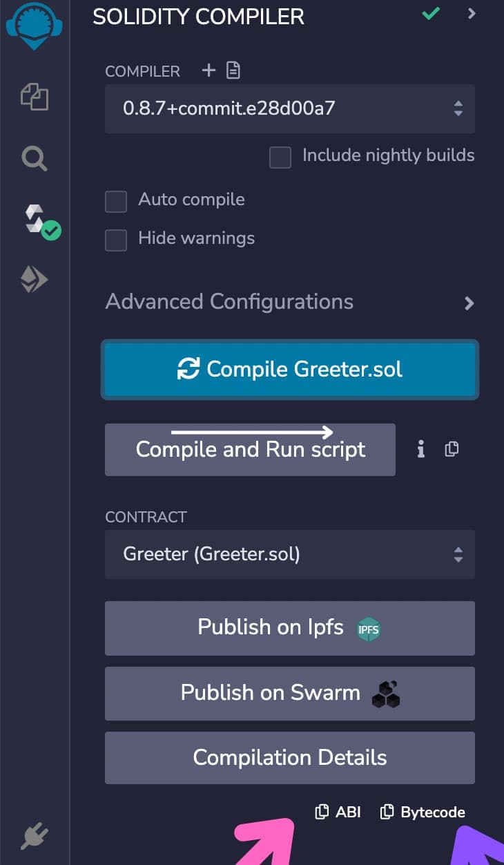The height and width of the screenshot is (865, 504).
Task: Compile Greeter.sol
Action: click(289, 369)
